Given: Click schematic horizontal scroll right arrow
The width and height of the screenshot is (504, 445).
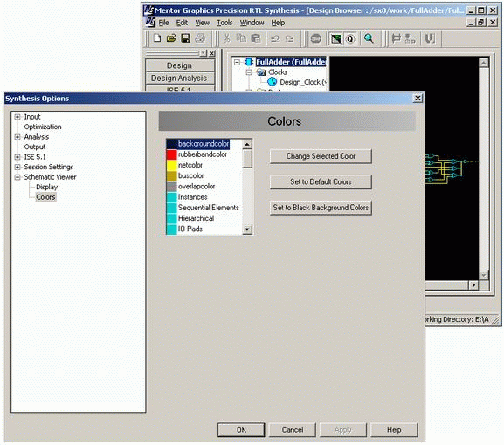Looking at the screenshot, I should point(473,285).
